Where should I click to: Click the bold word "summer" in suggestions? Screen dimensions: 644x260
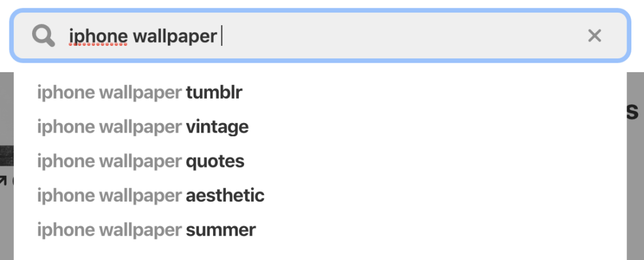point(221,230)
